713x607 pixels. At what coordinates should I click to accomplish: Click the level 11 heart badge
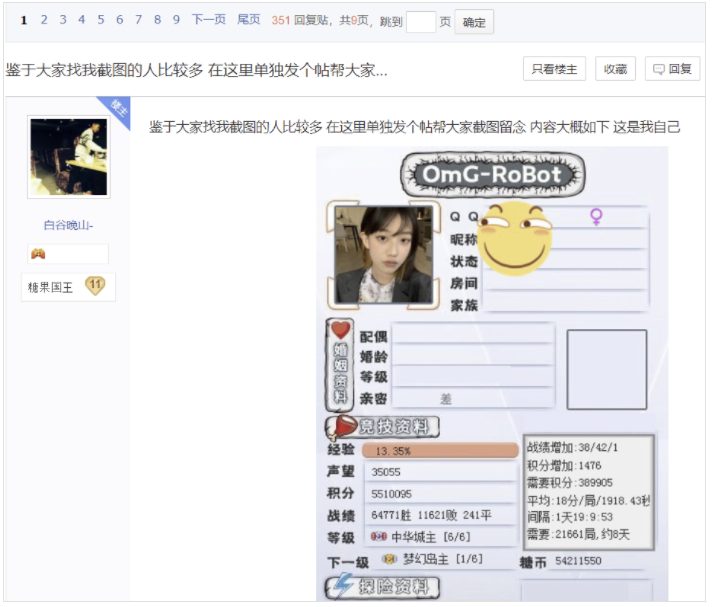95,286
